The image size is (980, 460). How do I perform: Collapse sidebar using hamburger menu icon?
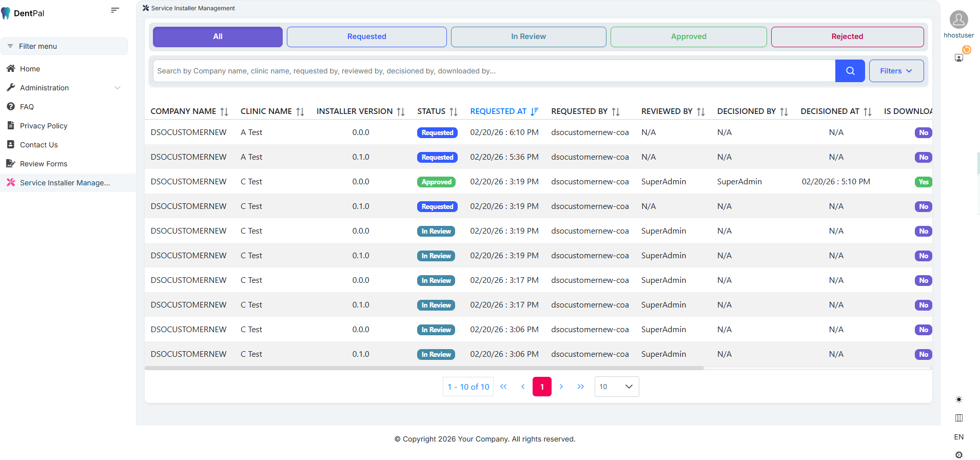[x=115, y=10]
